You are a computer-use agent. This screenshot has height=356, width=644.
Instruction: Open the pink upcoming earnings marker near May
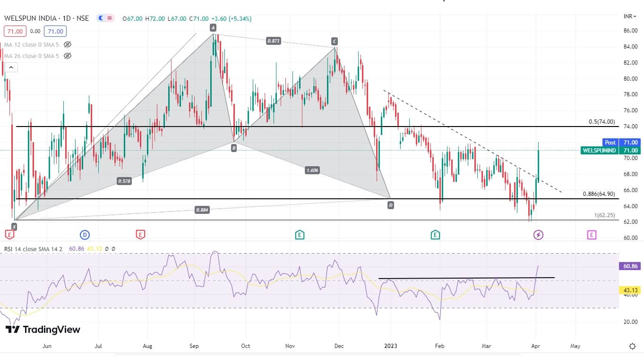tap(592, 235)
